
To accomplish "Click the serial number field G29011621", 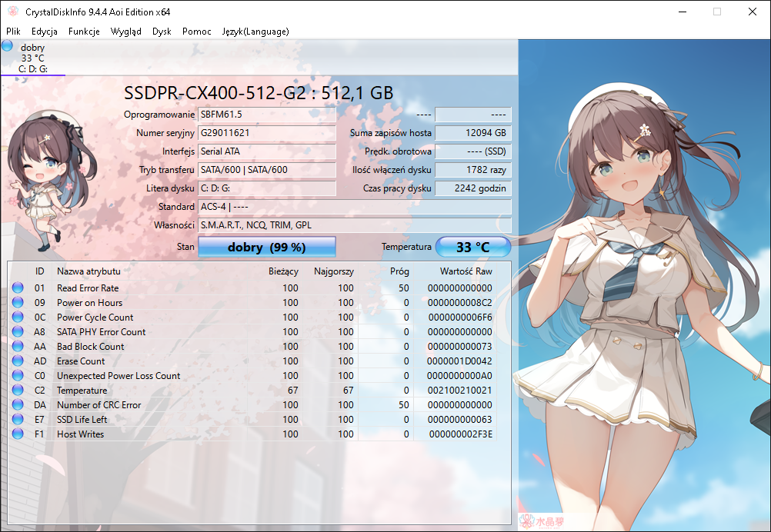I will 267,133.
